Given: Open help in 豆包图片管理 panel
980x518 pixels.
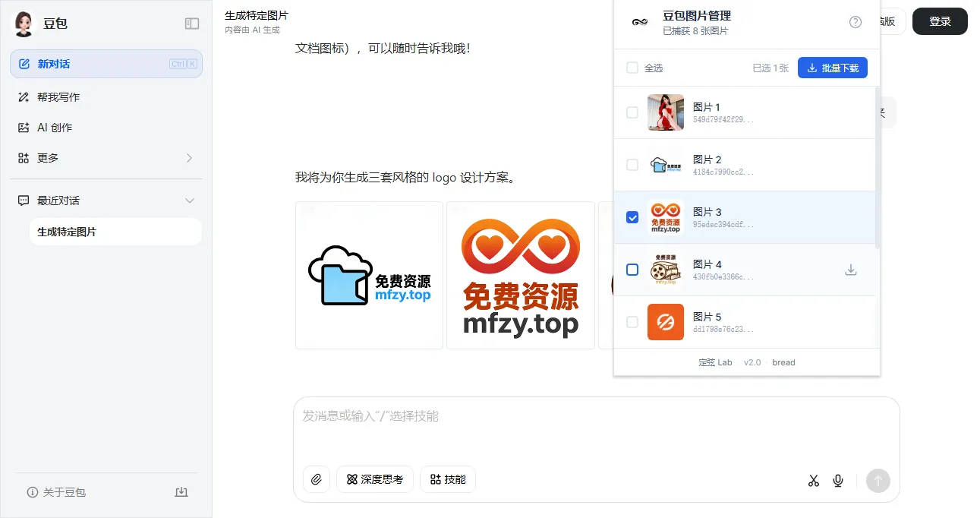Looking at the screenshot, I should (x=856, y=22).
